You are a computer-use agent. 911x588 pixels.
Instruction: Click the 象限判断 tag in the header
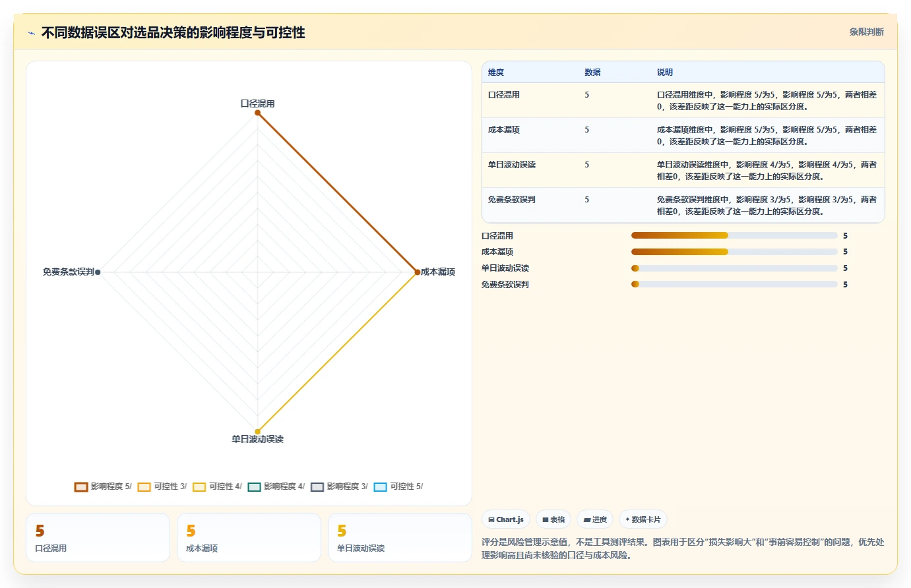click(x=867, y=32)
